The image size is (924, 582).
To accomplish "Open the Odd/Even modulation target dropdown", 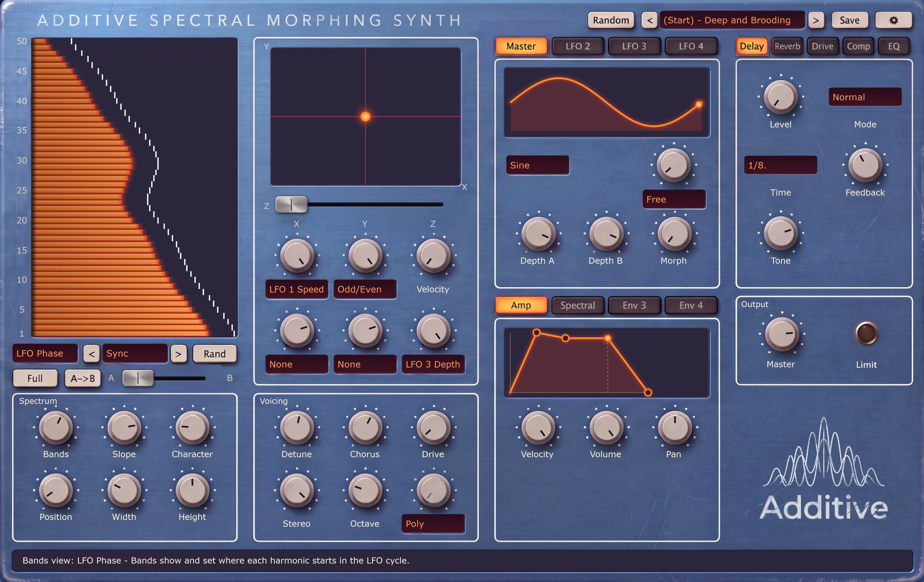I will click(x=365, y=289).
